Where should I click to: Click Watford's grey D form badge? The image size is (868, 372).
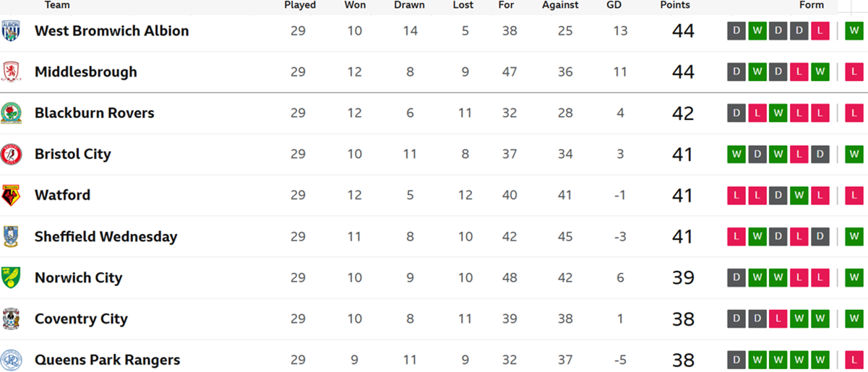(778, 196)
